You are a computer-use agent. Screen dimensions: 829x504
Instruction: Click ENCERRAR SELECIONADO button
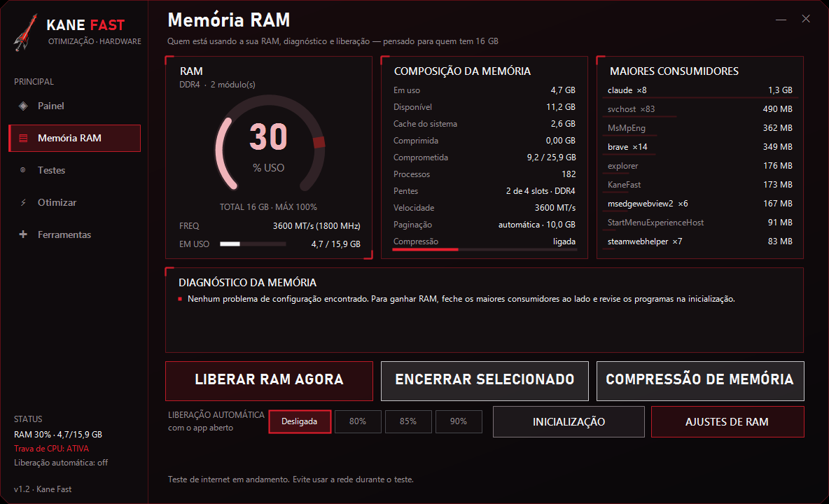(485, 381)
